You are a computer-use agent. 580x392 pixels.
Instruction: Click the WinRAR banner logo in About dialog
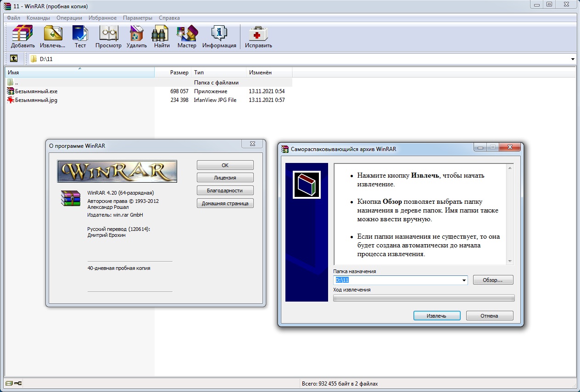point(117,171)
